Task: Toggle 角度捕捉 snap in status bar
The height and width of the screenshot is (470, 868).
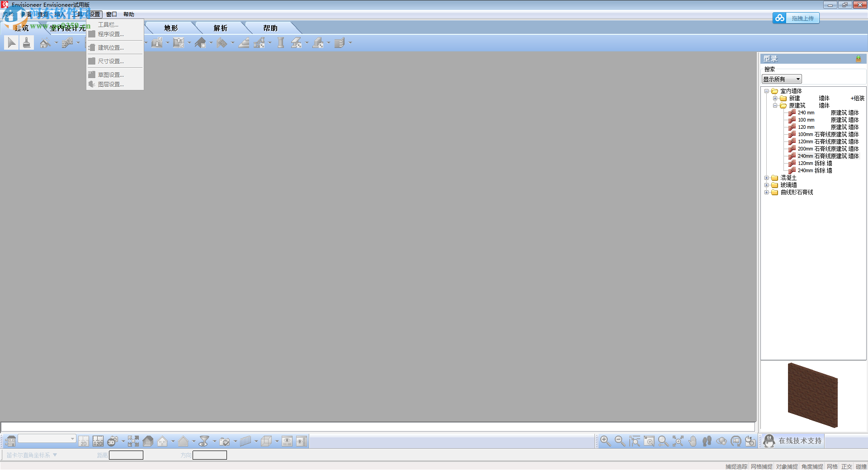Action: (x=812, y=466)
